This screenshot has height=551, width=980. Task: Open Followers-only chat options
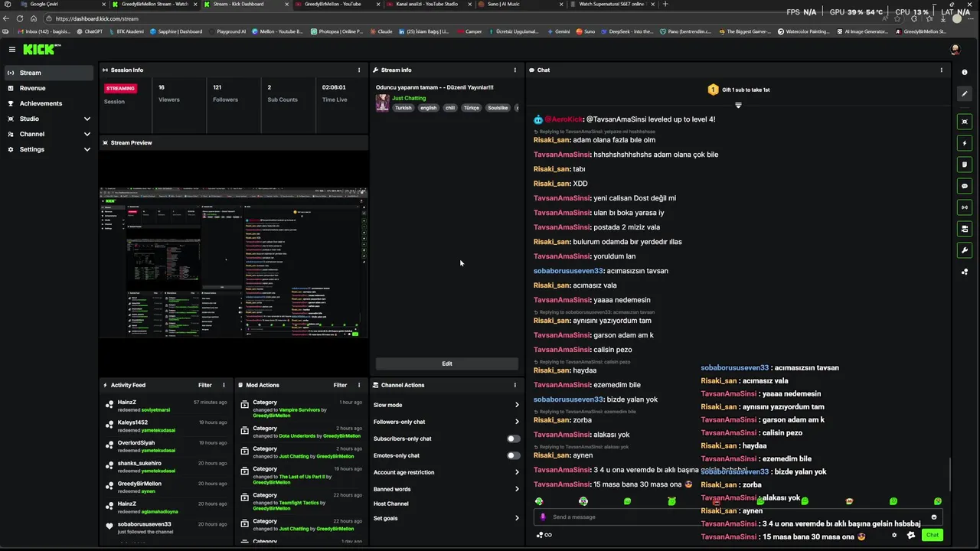[446, 422]
